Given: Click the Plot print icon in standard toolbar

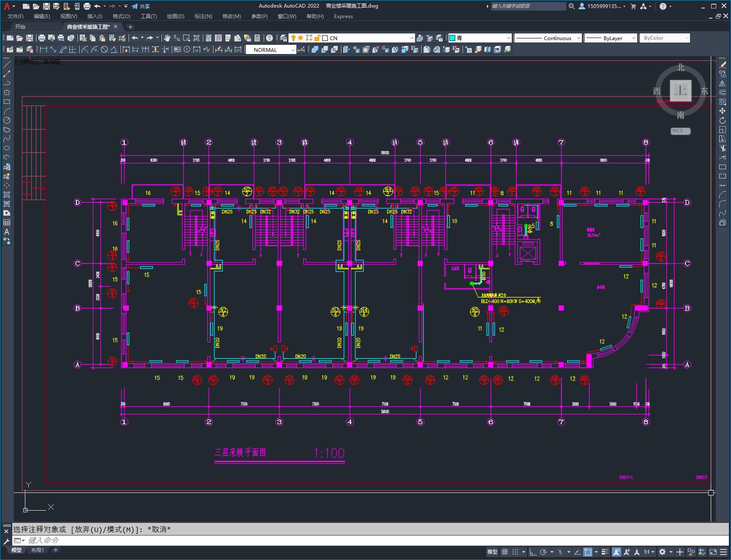Looking at the screenshot, I should [41, 38].
